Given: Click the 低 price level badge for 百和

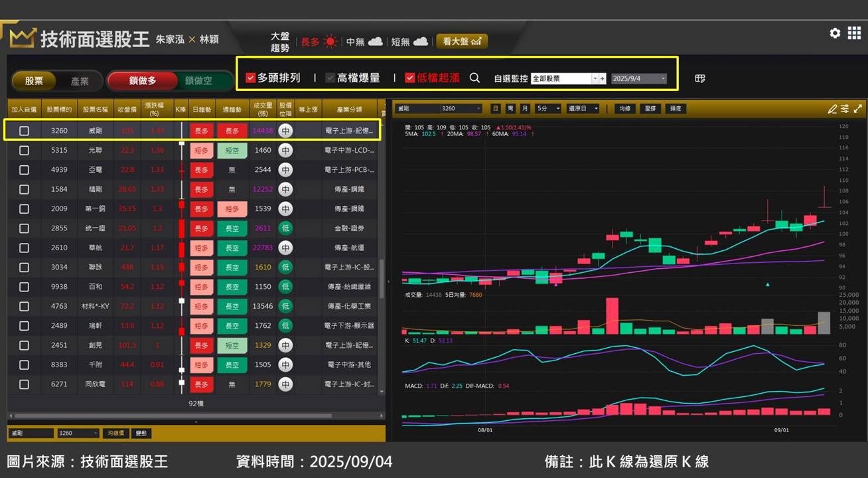Looking at the screenshot, I should (x=285, y=287).
